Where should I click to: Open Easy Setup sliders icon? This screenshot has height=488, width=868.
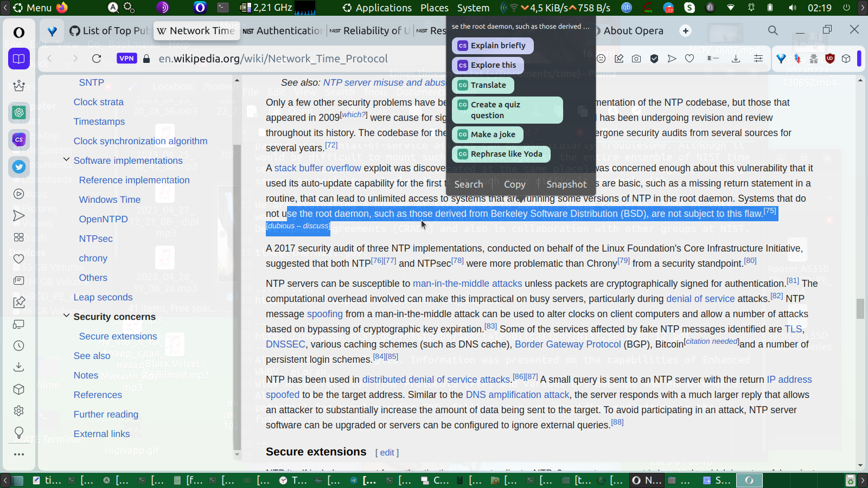pos(758,59)
